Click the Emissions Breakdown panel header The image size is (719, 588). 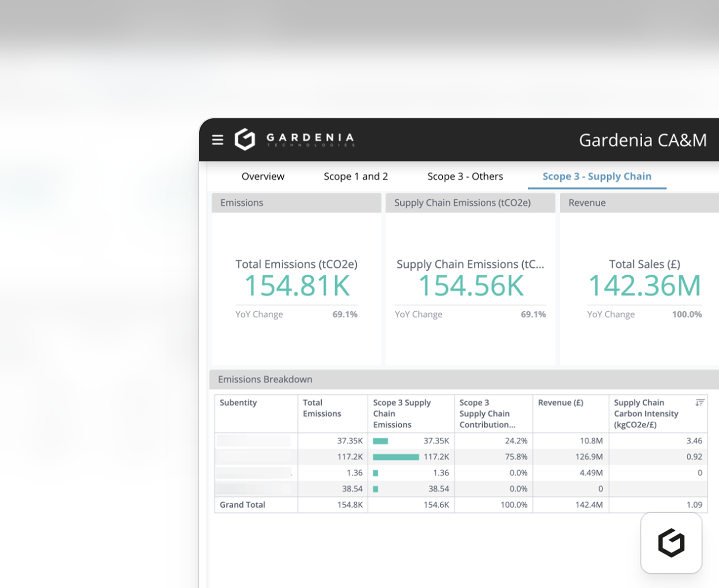[x=464, y=379]
